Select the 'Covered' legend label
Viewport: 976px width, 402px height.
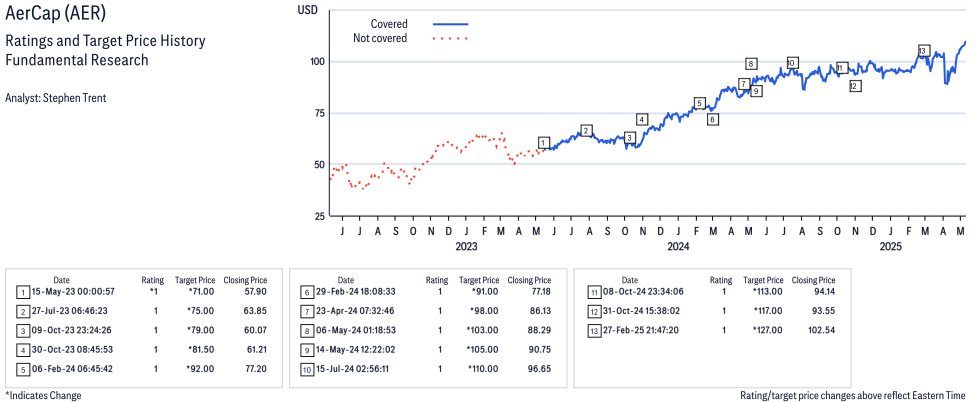pos(389,24)
